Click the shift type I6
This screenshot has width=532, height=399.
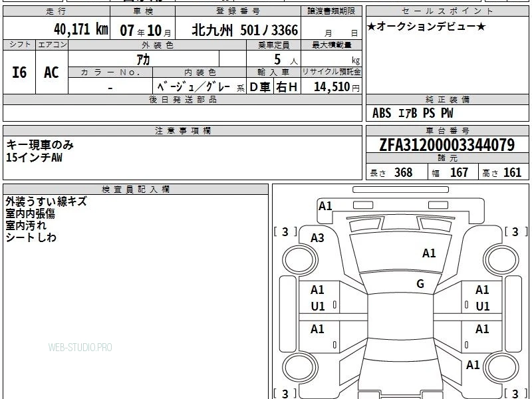click(19, 72)
